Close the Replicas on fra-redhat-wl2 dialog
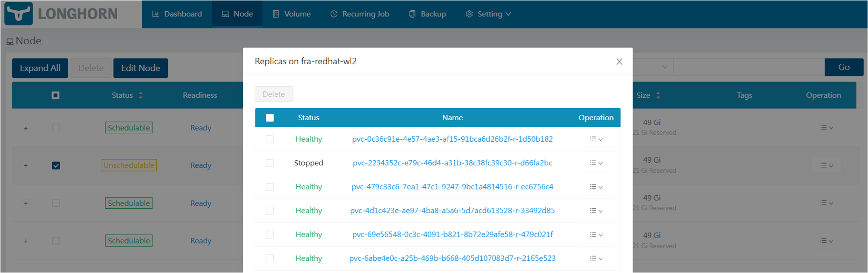868x273 pixels. tap(619, 61)
